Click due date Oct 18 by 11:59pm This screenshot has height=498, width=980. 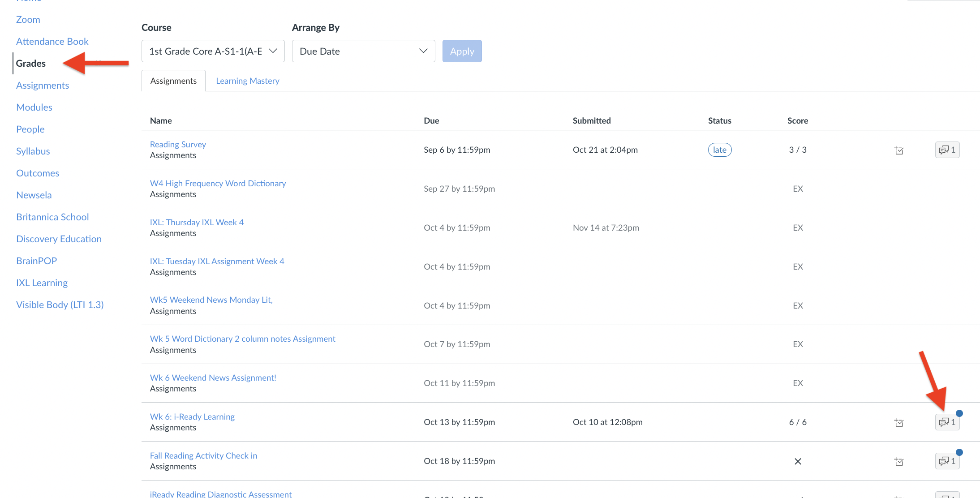(x=459, y=461)
